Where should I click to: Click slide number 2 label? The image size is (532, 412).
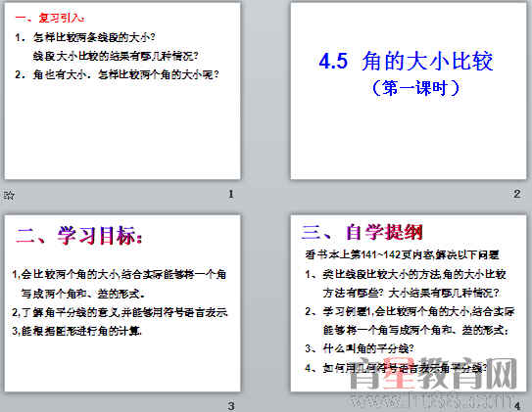pyautogui.click(x=516, y=194)
